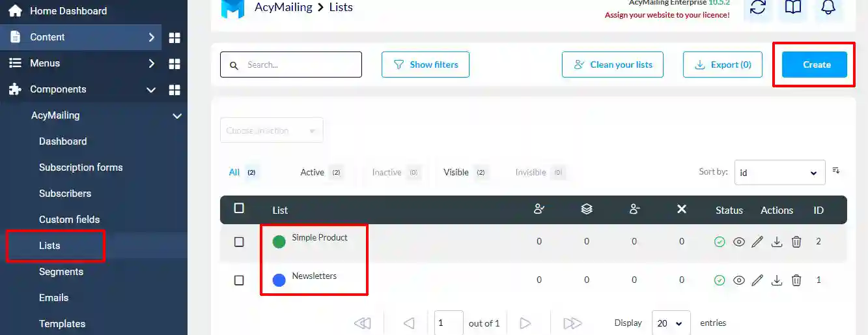The height and width of the screenshot is (335, 868).
Task: Click the green Simple Product color dot
Action: (279, 242)
